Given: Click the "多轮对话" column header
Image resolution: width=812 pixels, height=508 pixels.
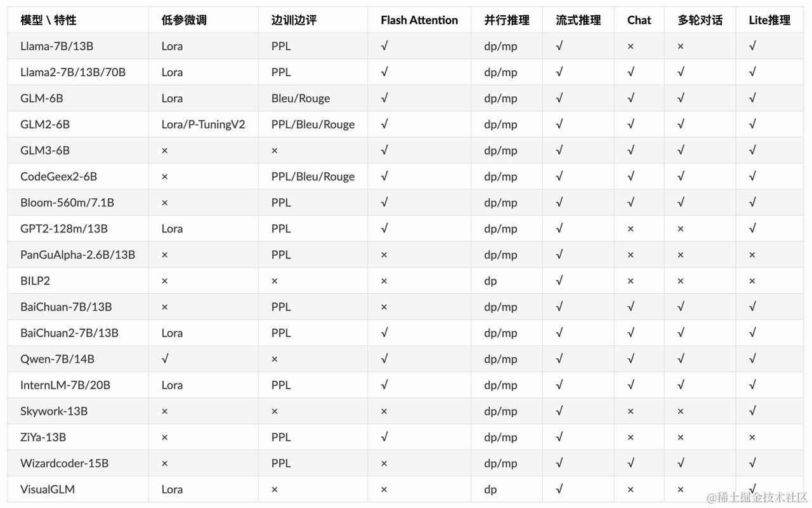Looking at the screenshot, I should click(700, 20).
